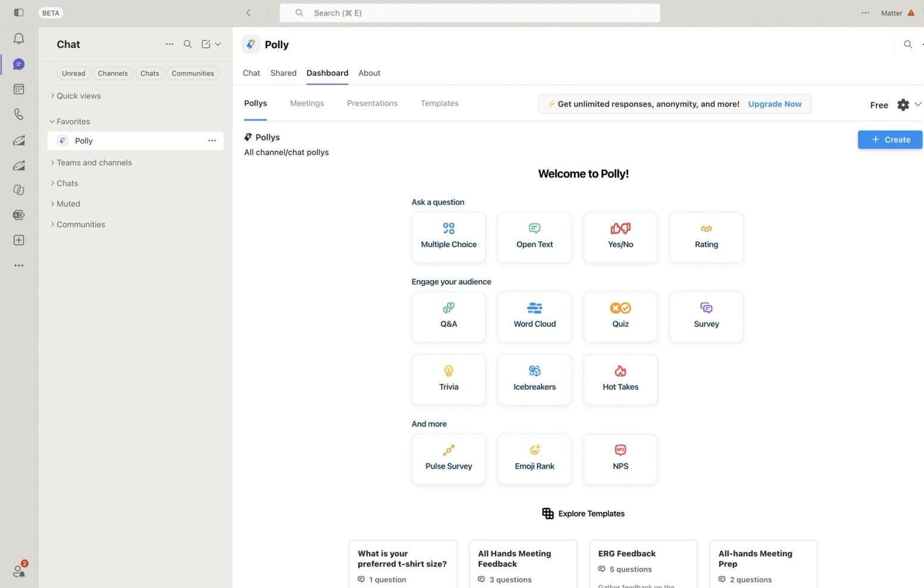Open All Hands Meeting Feedback template
The height and width of the screenshot is (588, 924).
tap(523, 564)
